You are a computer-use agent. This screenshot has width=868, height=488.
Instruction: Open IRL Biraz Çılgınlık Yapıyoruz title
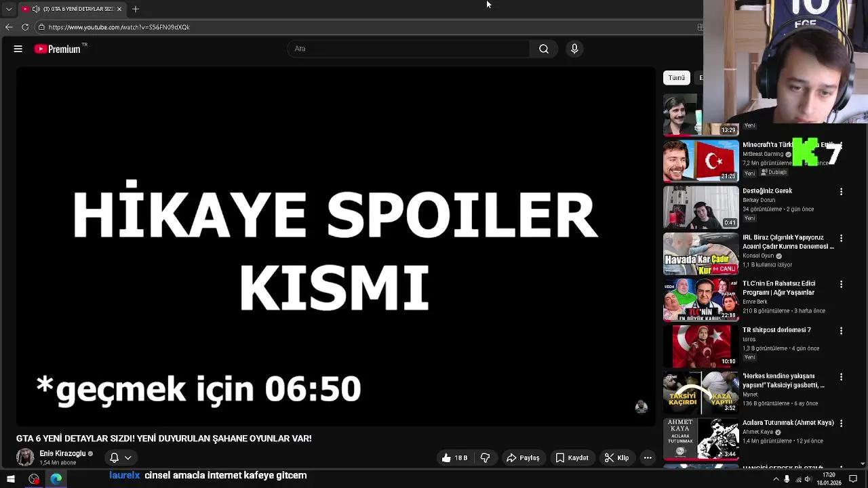pyautogui.click(x=788, y=242)
